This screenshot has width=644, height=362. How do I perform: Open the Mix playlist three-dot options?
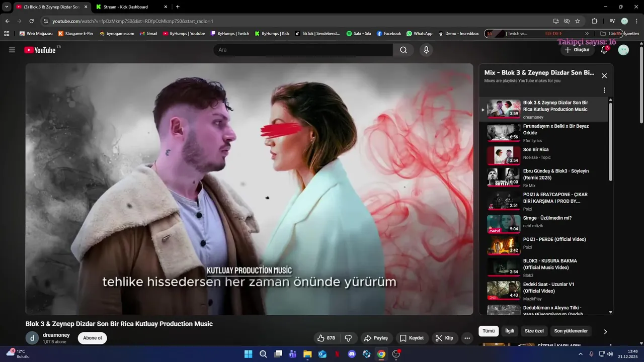[604, 90]
